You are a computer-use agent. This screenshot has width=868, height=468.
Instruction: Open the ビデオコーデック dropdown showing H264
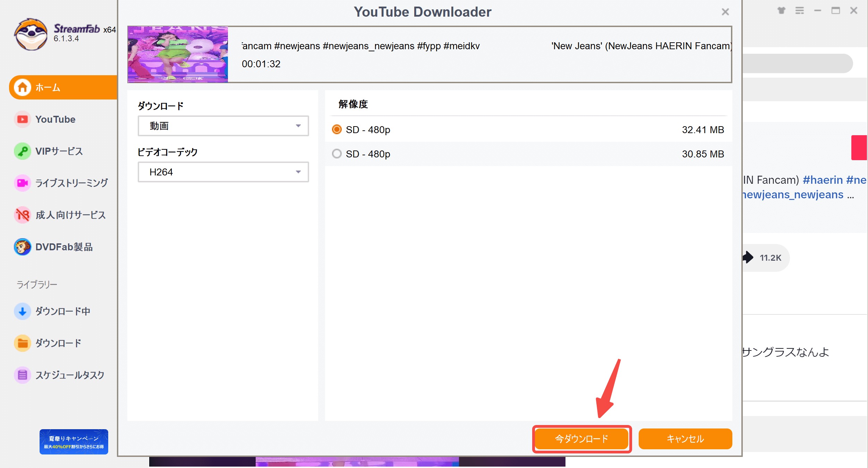click(223, 172)
